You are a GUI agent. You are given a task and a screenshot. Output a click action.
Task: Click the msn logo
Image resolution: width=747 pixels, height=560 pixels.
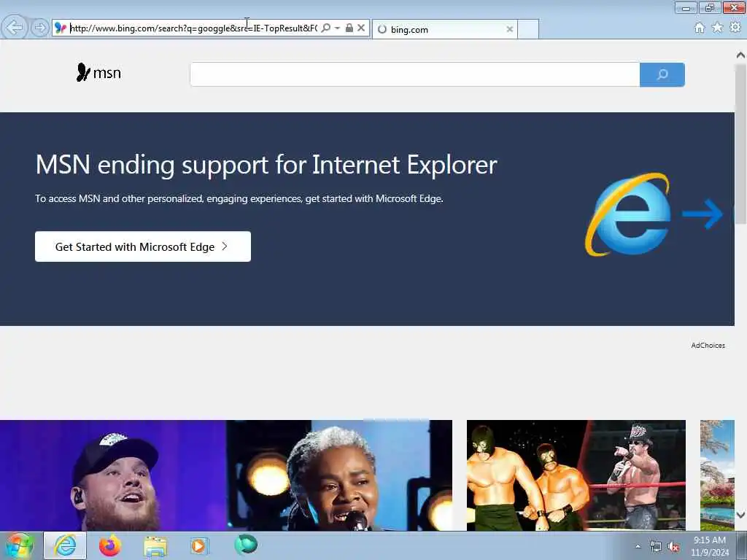tap(98, 73)
